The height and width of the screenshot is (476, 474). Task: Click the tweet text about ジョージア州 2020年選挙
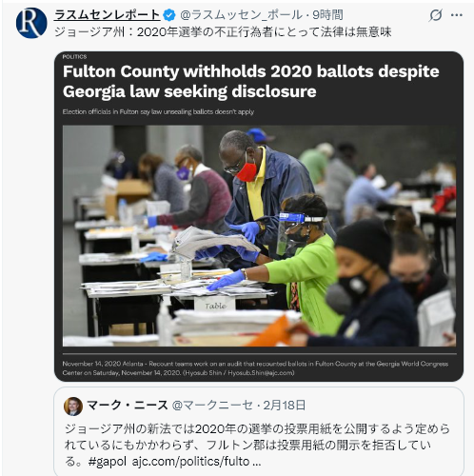(x=223, y=32)
